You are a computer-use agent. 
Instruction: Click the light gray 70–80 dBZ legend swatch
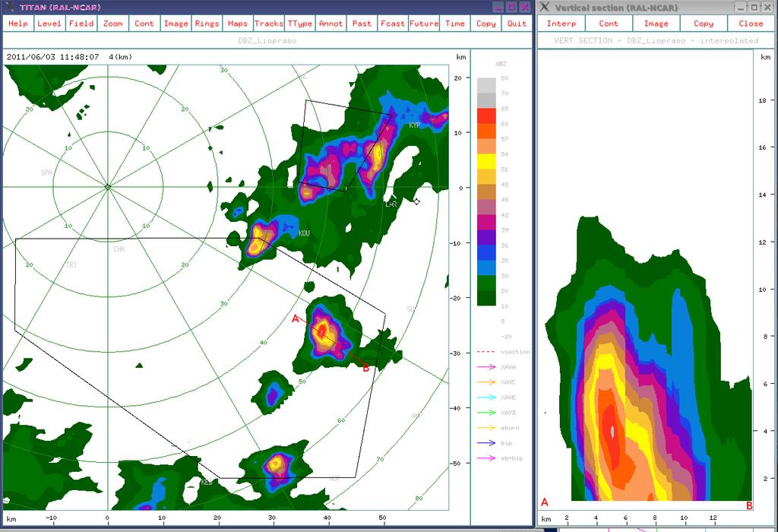486,85
